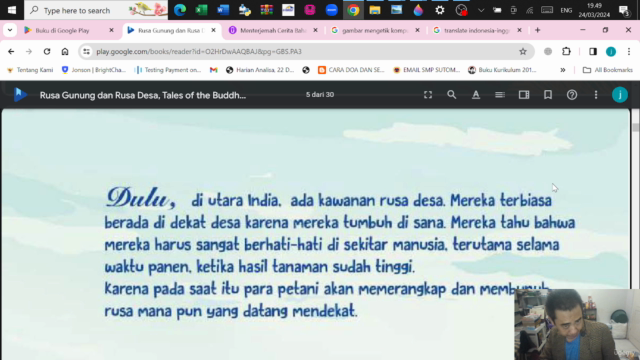The image size is (640, 360).
Task: Open the table of contents list icon
Action: click(500, 95)
